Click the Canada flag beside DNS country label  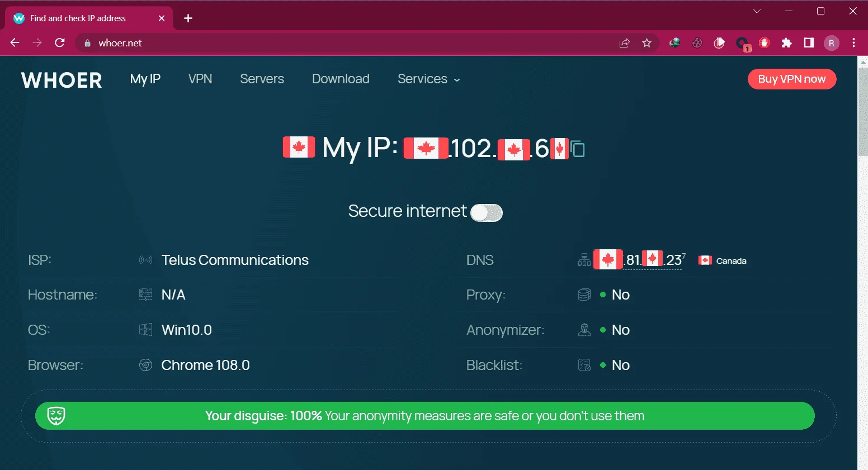[705, 260]
